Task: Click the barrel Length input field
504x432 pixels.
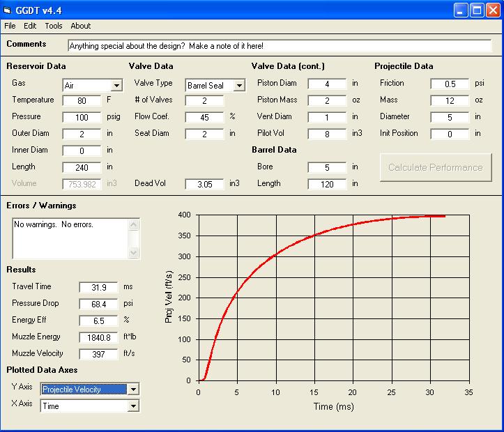Action: tap(327, 184)
